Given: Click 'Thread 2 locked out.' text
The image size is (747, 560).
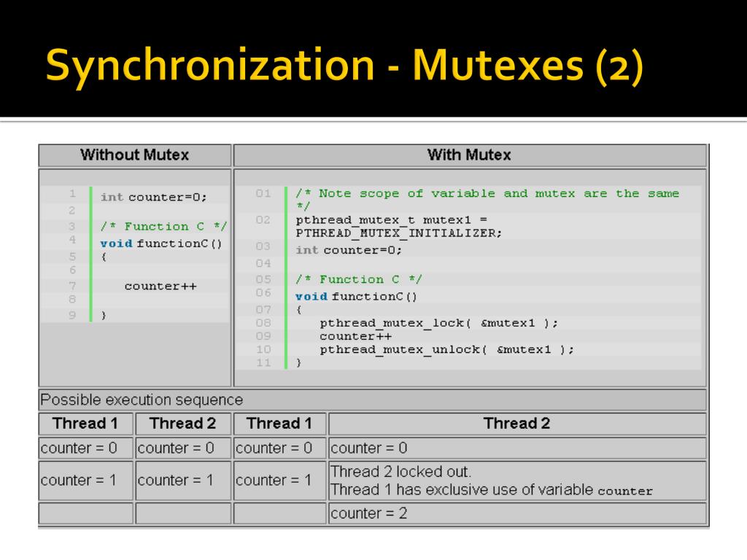Looking at the screenshot, I should pyautogui.click(x=400, y=472).
